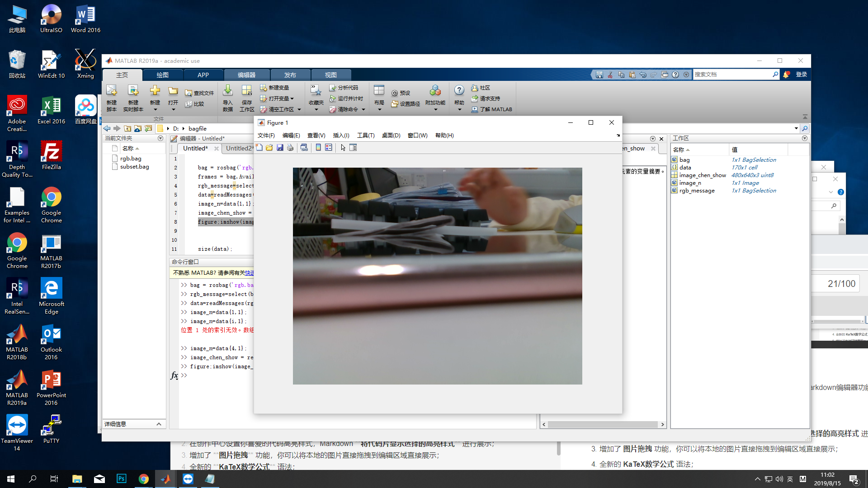Expand the Open Variable (打开变量) dropdown
868x488 pixels.
[x=292, y=99]
